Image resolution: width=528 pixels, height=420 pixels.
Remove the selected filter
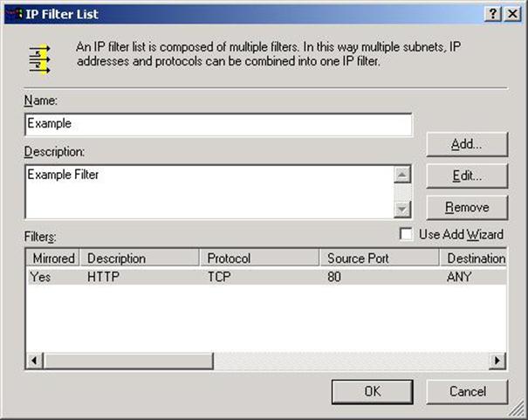[467, 207]
